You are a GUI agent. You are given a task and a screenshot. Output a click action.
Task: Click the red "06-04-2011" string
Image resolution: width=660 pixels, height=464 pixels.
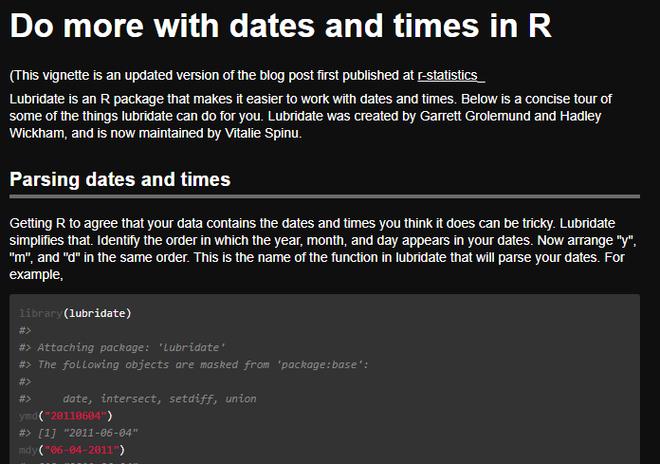click(x=81, y=450)
